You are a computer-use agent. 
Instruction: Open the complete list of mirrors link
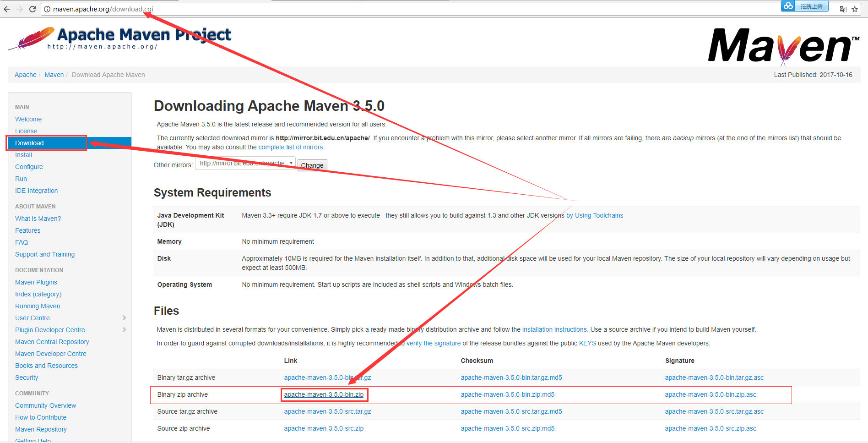click(x=291, y=147)
